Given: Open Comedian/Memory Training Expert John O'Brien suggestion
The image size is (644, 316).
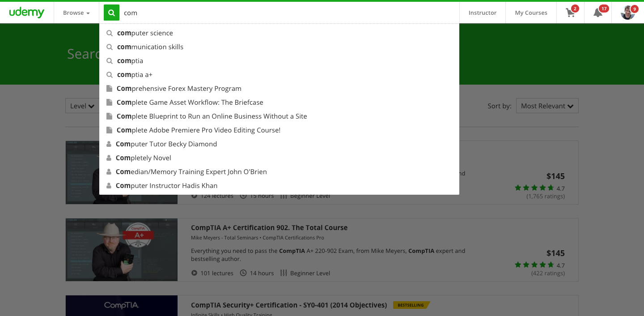Looking at the screenshot, I should [279, 172].
